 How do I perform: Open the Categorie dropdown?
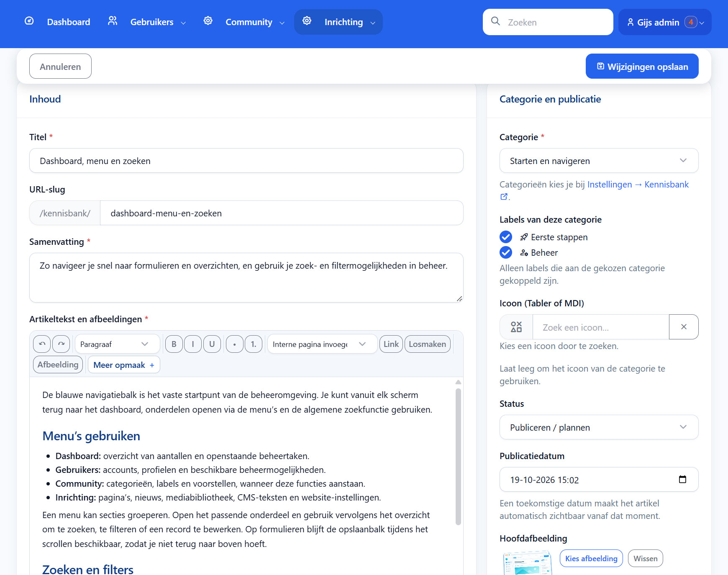pyautogui.click(x=599, y=161)
